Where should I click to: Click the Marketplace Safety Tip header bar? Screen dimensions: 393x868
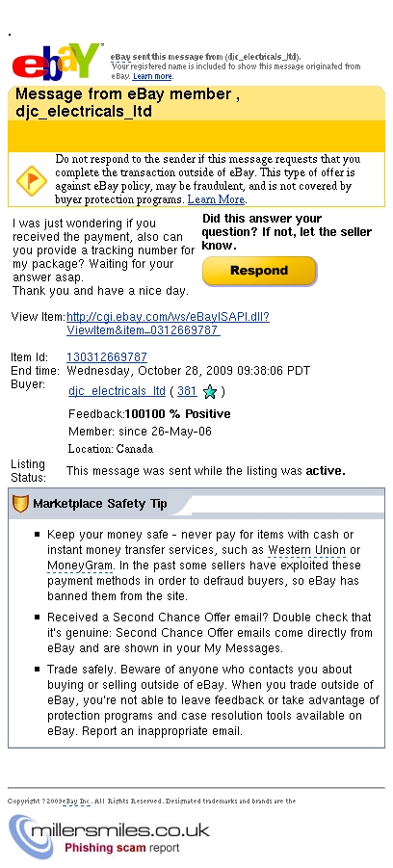(196, 503)
